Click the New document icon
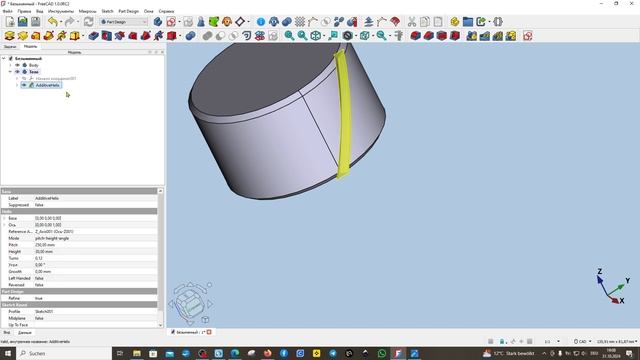 (x=10, y=22)
